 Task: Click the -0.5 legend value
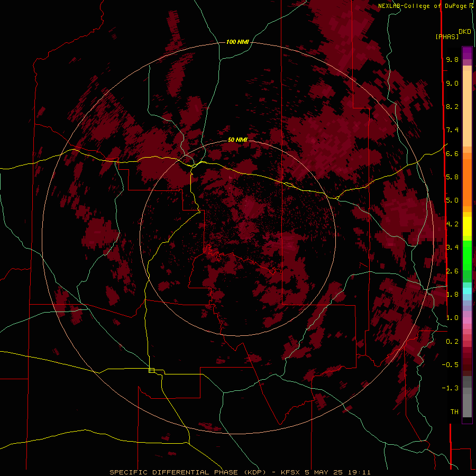point(450,365)
